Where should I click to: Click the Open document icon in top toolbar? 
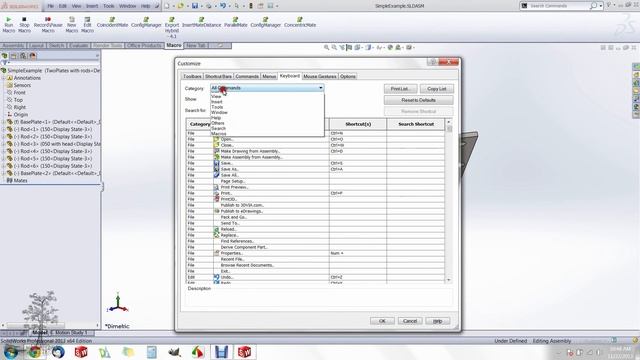pyautogui.click(x=180, y=6)
